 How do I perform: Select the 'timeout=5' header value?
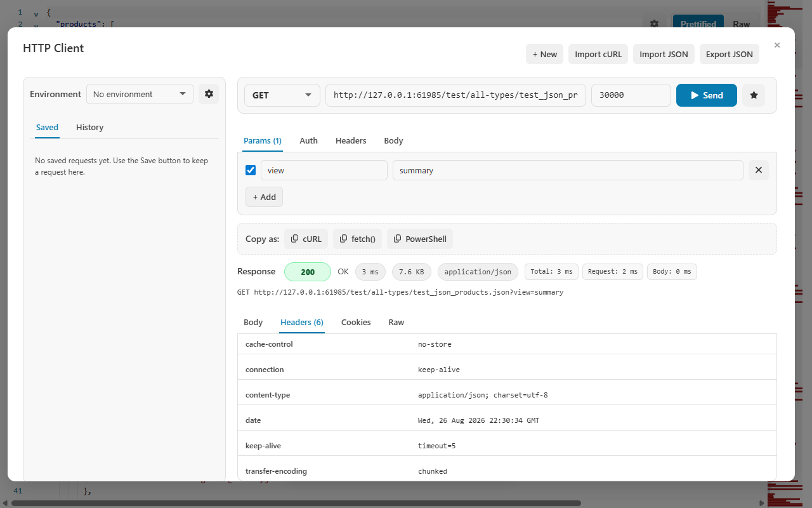tap(436, 446)
